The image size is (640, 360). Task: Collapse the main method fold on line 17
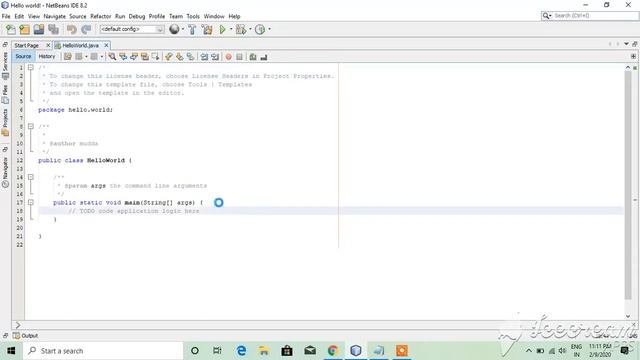click(31, 202)
